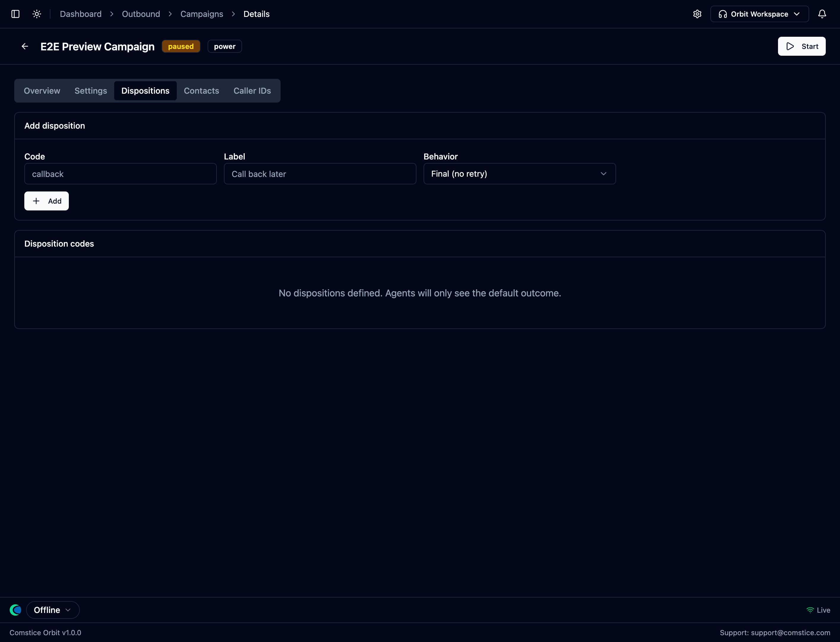Open the Contacts tab
This screenshot has height=642, width=840.
coord(201,91)
